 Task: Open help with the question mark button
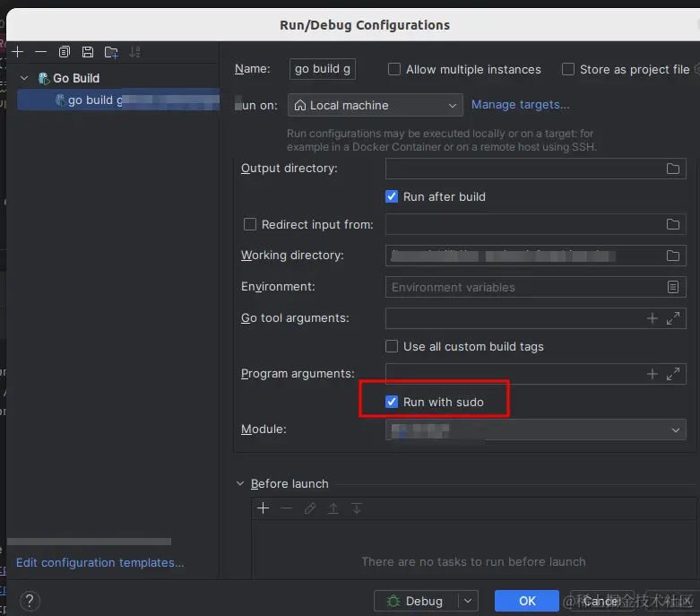pyautogui.click(x=30, y=602)
